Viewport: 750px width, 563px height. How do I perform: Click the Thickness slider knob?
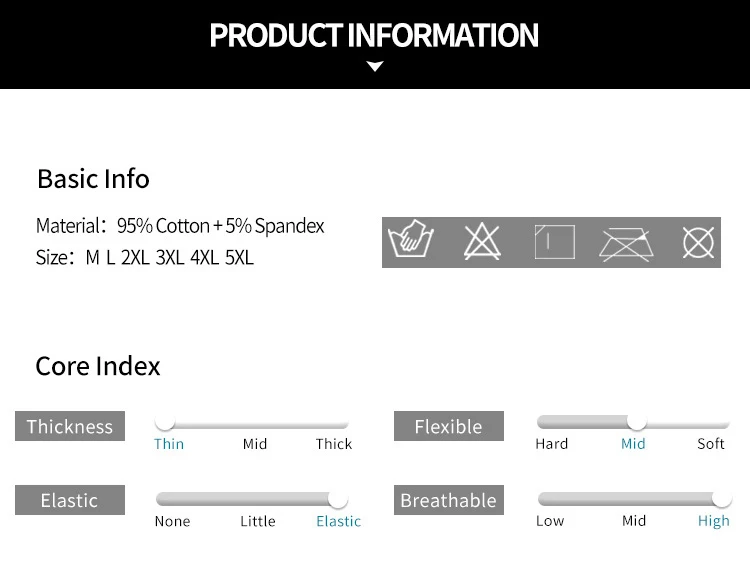point(165,422)
